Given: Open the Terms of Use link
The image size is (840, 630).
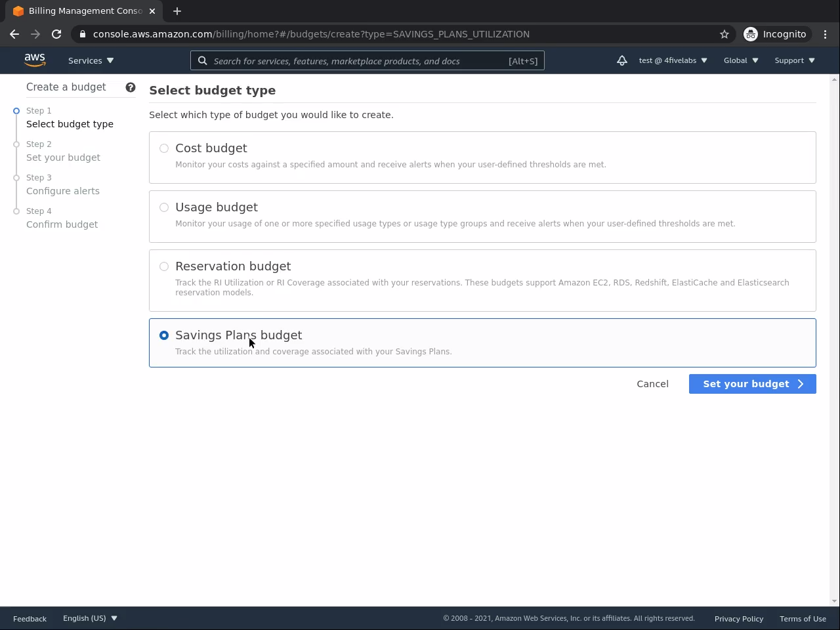Looking at the screenshot, I should tap(803, 619).
